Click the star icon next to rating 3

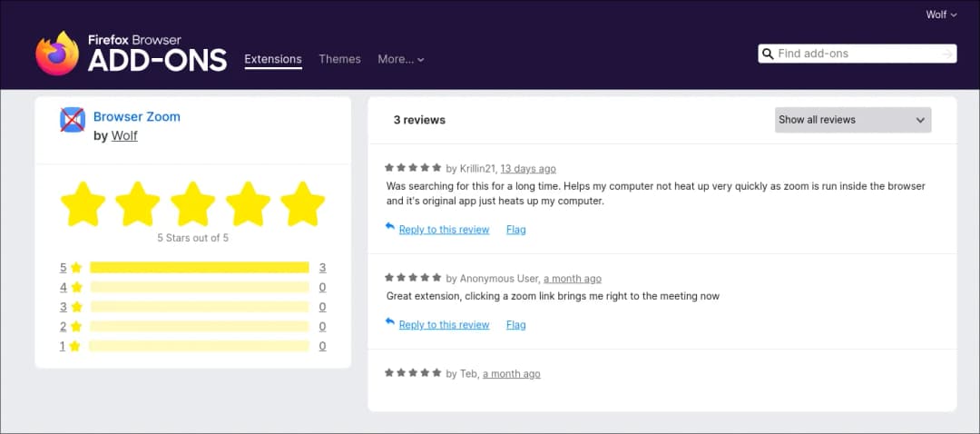point(76,307)
